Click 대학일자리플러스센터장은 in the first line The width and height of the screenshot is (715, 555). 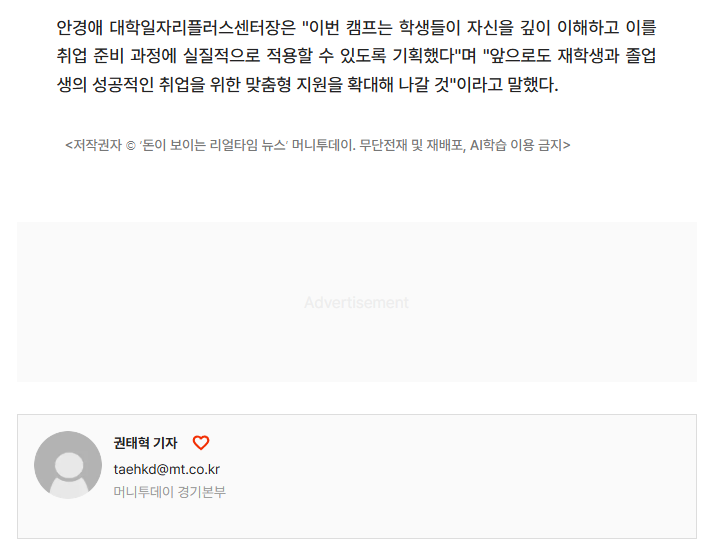tap(203, 28)
